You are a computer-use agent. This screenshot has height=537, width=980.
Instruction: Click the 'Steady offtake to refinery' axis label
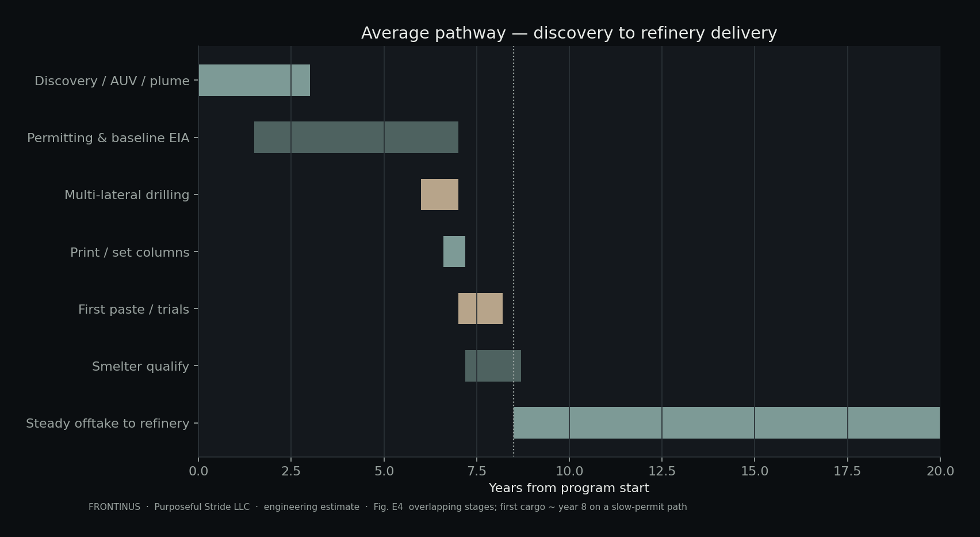108,424
